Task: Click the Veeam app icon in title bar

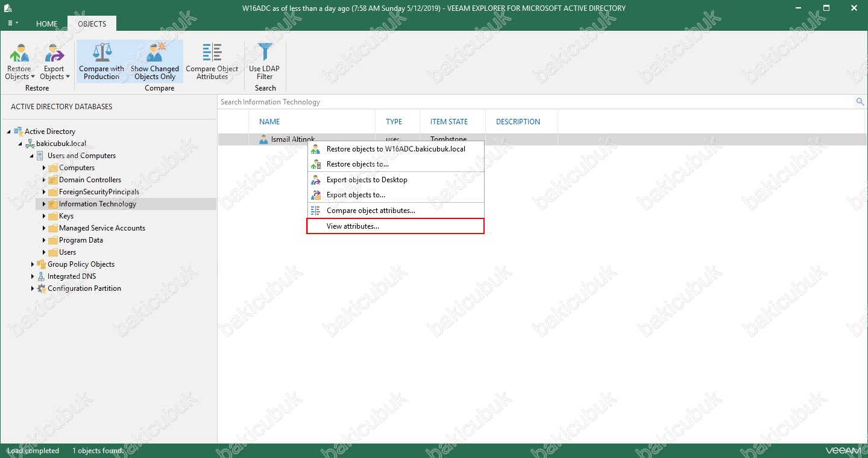Action: point(7,8)
